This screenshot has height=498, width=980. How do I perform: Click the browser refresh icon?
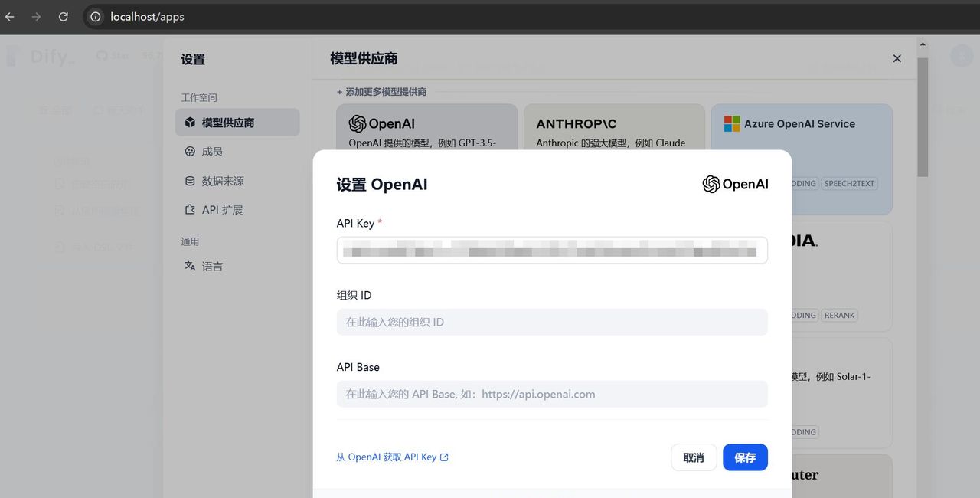tap(64, 16)
